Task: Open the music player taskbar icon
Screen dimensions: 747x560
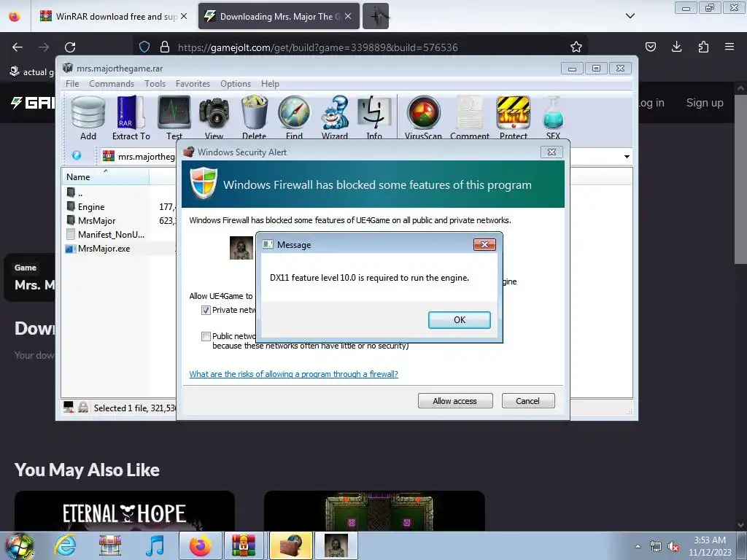Action: tap(155, 545)
